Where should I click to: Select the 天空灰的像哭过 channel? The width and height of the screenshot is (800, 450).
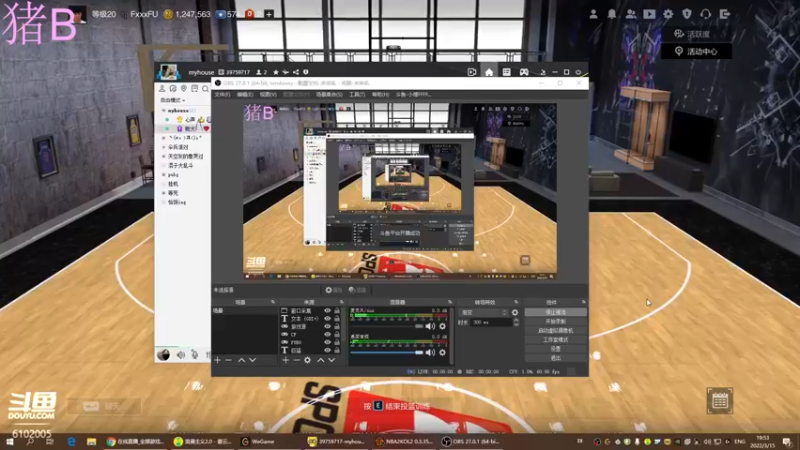(185, 156)
